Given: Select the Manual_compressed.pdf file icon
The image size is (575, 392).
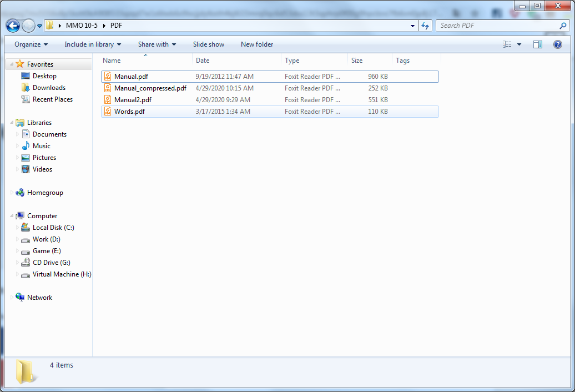Looking at the screenshot, I should point(108,88).
